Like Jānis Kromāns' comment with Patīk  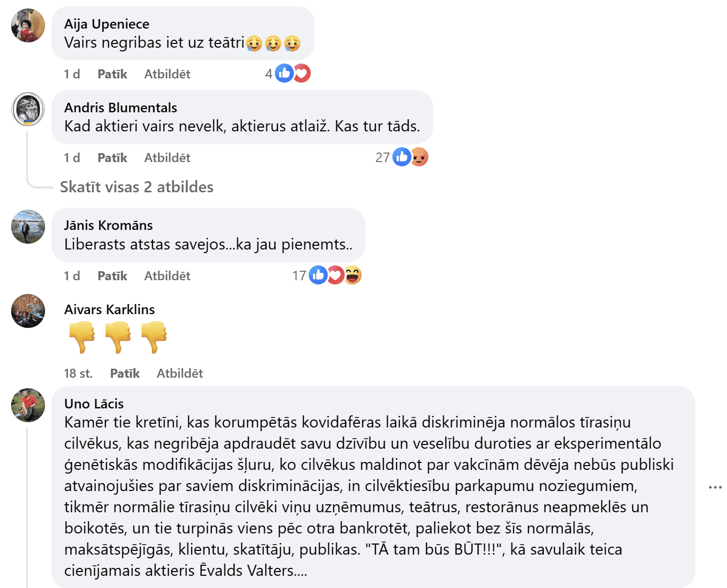tap(112, 276)
